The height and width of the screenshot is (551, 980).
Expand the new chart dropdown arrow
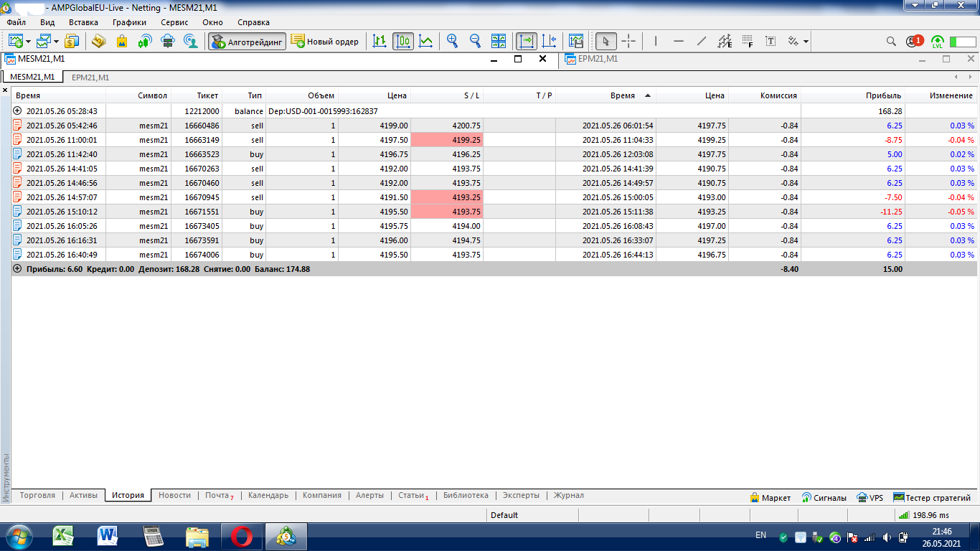[28, 41]
